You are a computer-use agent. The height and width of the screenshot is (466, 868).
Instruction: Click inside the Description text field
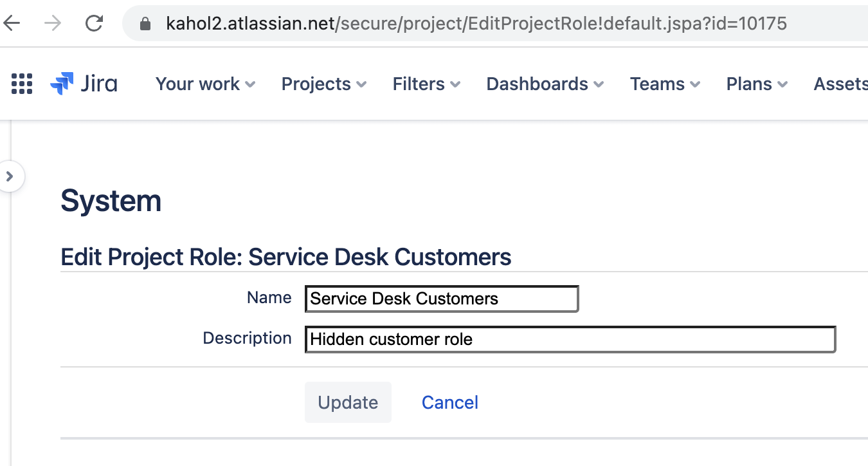pos(570,339)
